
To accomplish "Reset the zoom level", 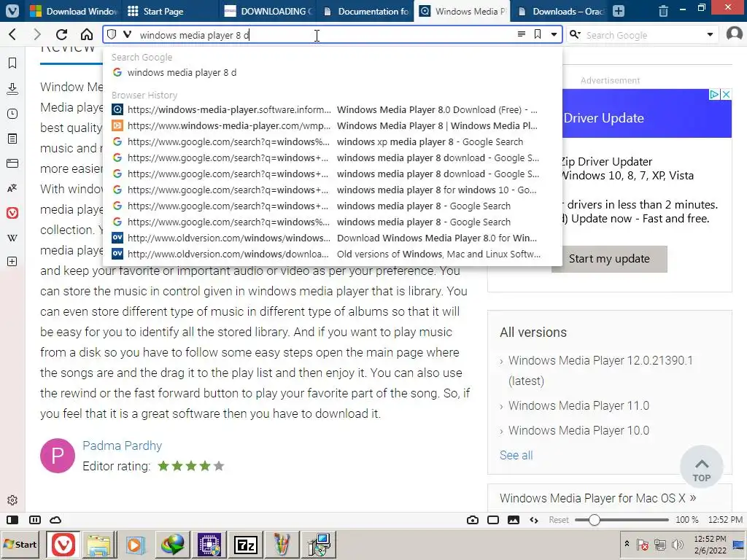I will (x=558, y=520).
